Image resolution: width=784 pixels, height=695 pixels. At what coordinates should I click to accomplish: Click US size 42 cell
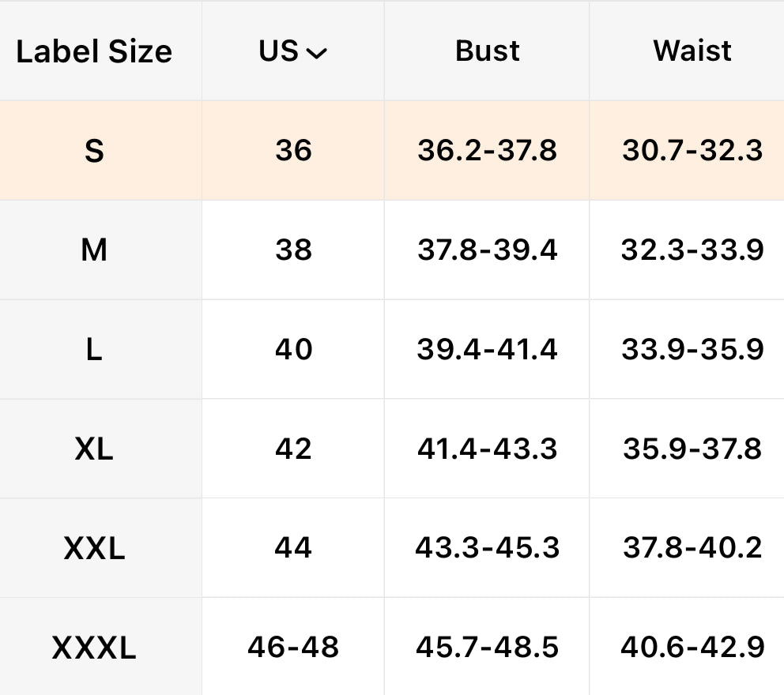click(293, 449)
